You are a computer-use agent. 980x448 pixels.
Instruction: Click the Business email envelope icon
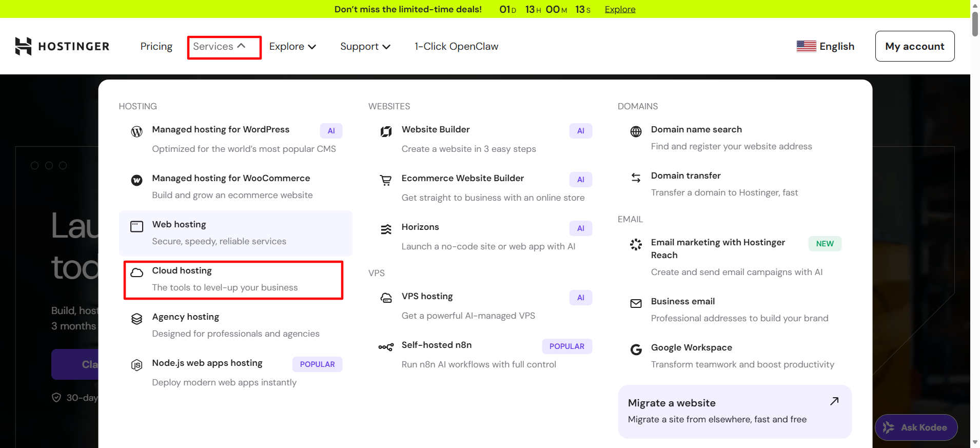(636, 304)
